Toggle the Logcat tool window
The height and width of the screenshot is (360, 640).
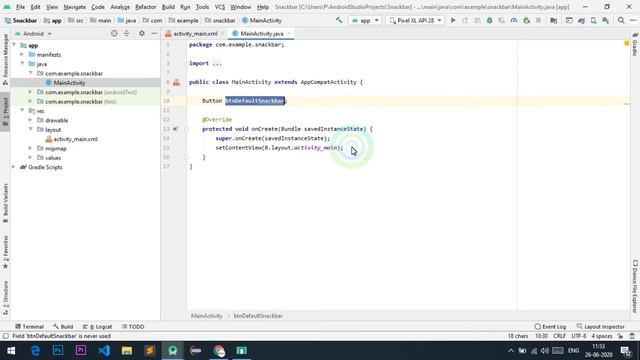[98, 327]
